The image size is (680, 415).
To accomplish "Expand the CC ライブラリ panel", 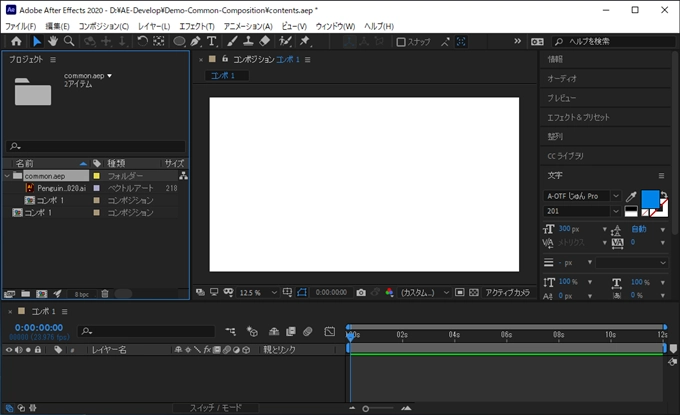I will [x=565, y=156].
